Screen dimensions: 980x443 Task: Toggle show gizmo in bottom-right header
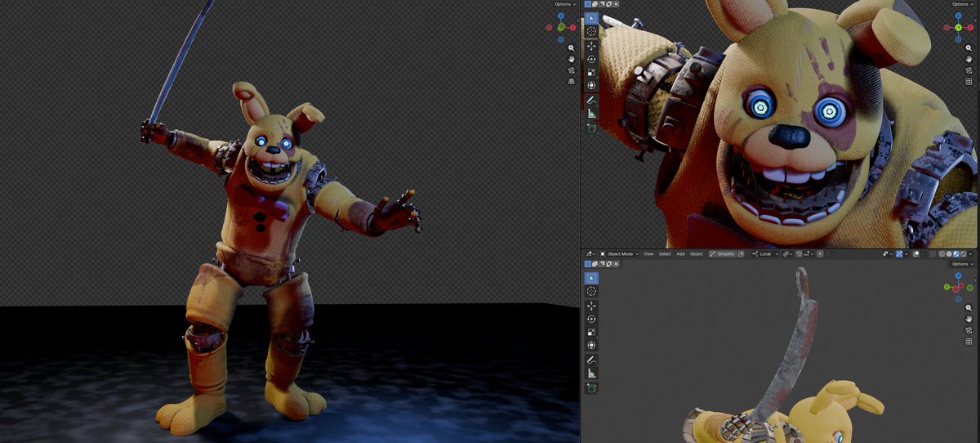pyautogui.click(x=899, y=254)
